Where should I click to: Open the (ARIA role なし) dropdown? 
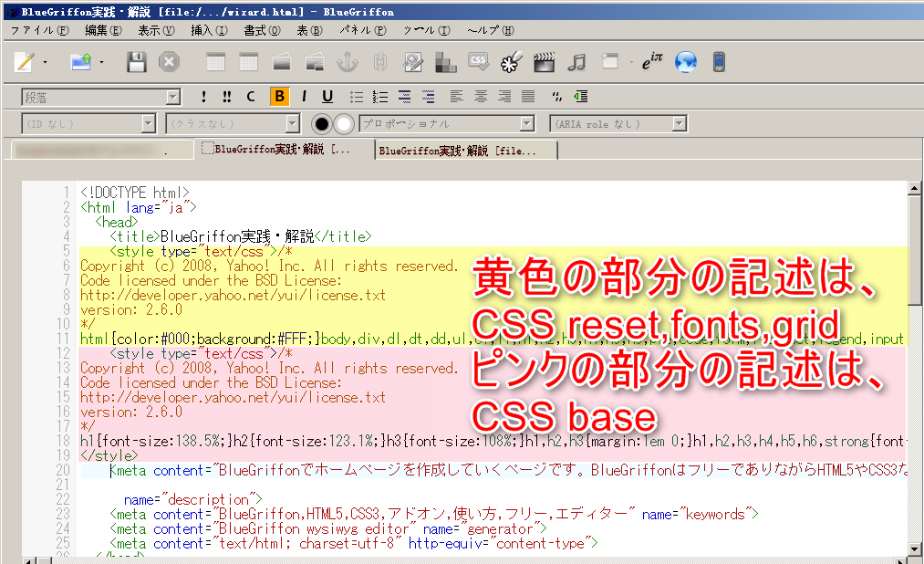[x=618, y=124]
